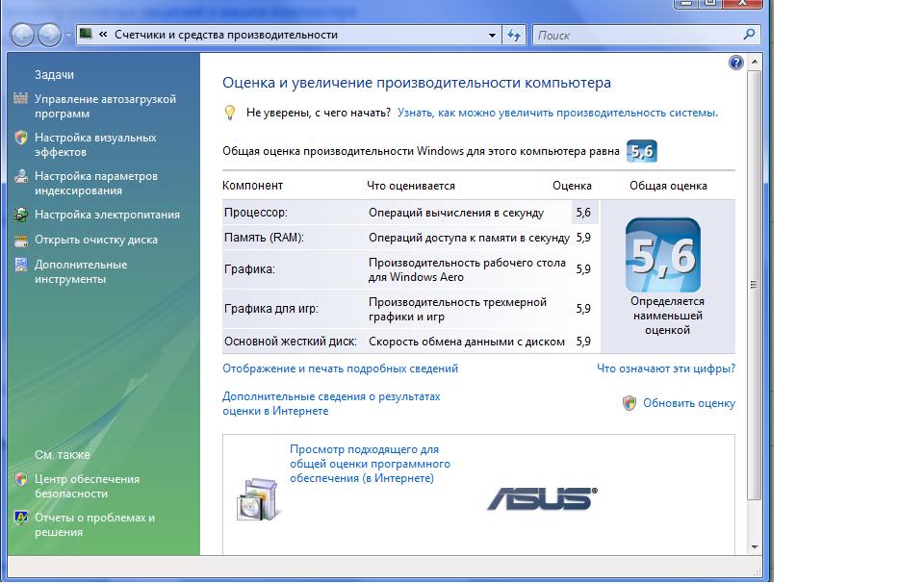The image size is (924, 584).
Task: Click the Общая оценка column header
Action: coord(668,186)
